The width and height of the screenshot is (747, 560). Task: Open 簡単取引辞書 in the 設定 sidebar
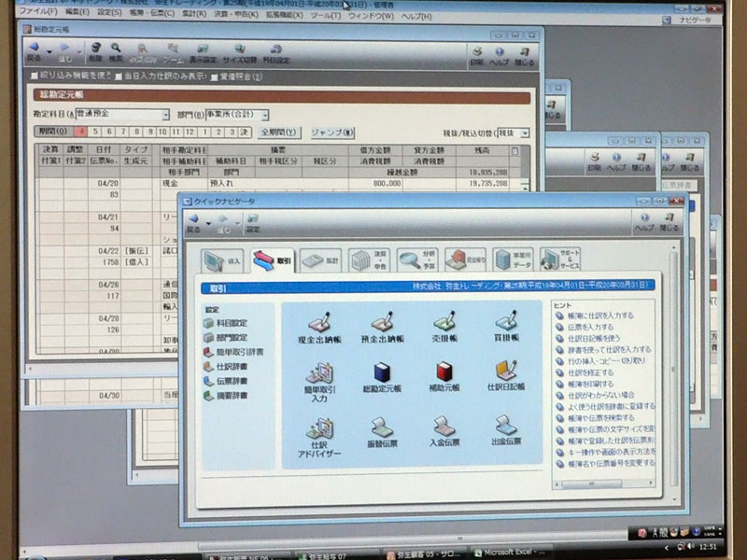(233, 352)
